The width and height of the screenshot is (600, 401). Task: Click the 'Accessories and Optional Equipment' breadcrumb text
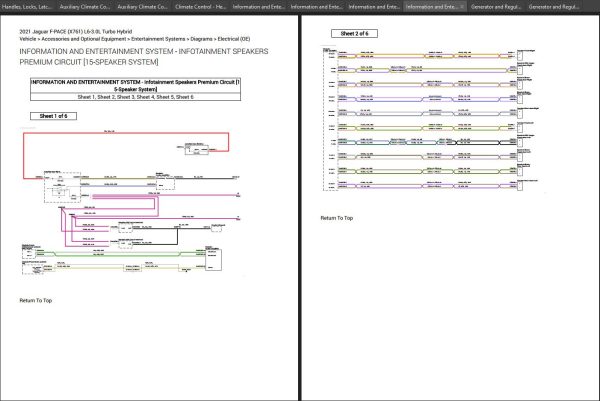(83, 39)
